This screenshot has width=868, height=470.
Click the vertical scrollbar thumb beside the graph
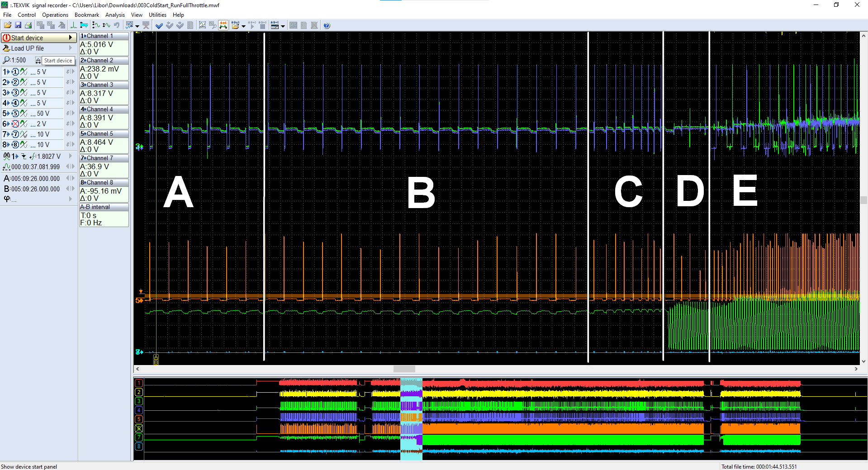864,200
